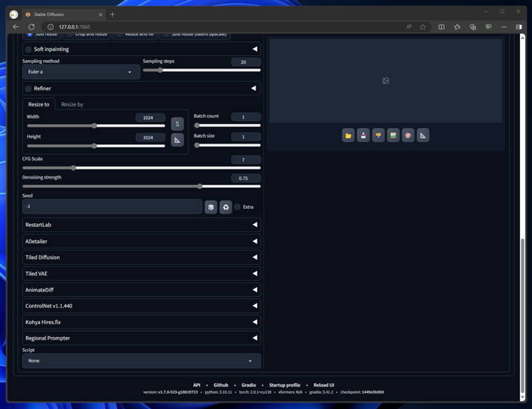The image size is (532, 409).
Task: Expand the Tiled VAE section
Action: 141,274
